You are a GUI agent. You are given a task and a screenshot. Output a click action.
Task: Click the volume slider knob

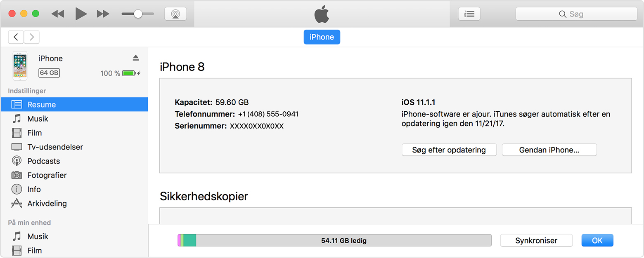[x=138, y=14]
